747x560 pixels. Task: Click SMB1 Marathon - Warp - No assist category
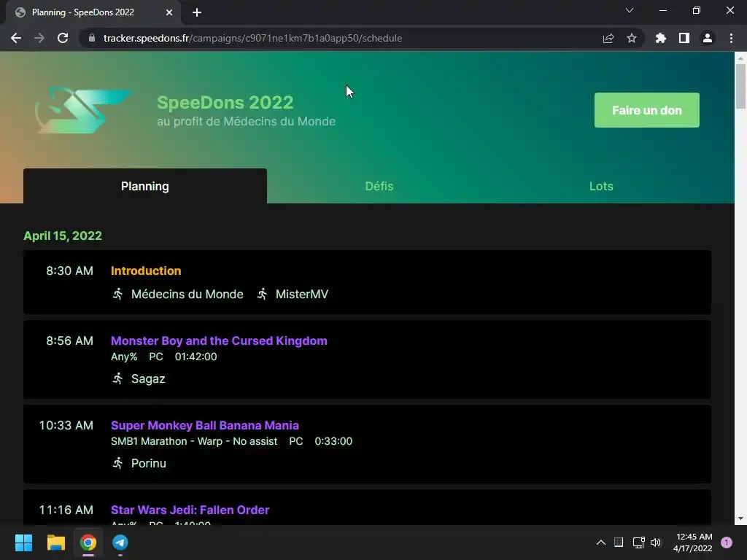pyautogui.click(x=194, y=441)
